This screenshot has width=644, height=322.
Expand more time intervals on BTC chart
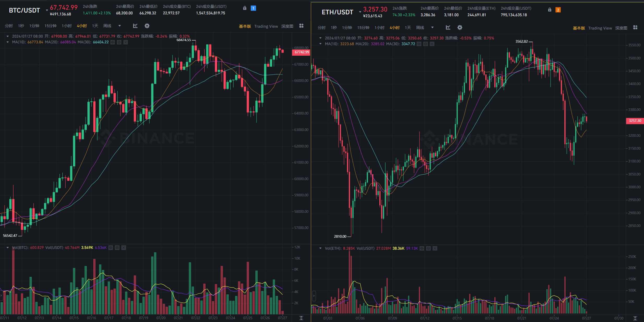click(x=120, y=26)
